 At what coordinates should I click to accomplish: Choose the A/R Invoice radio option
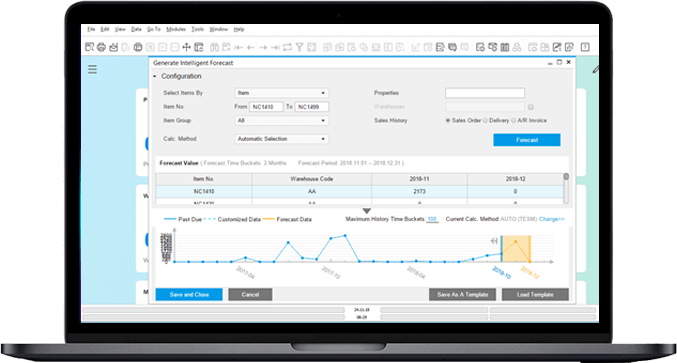(513, 120)
